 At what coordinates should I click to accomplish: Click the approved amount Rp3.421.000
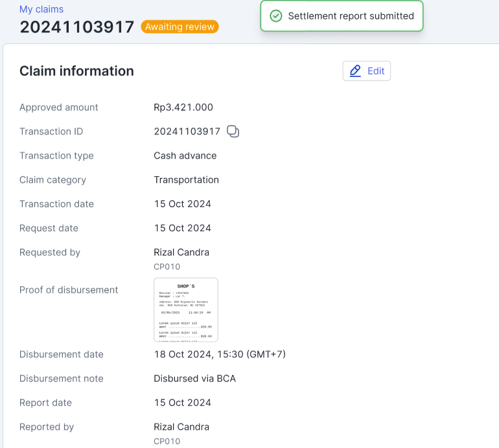183,107
